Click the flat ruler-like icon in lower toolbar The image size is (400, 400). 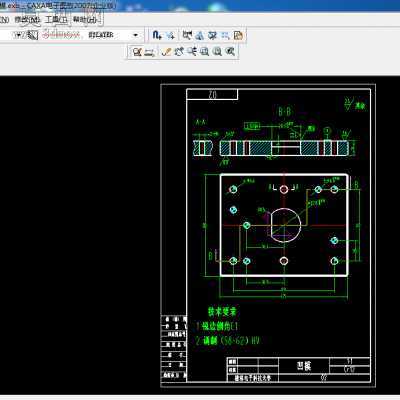pos(150,52)
